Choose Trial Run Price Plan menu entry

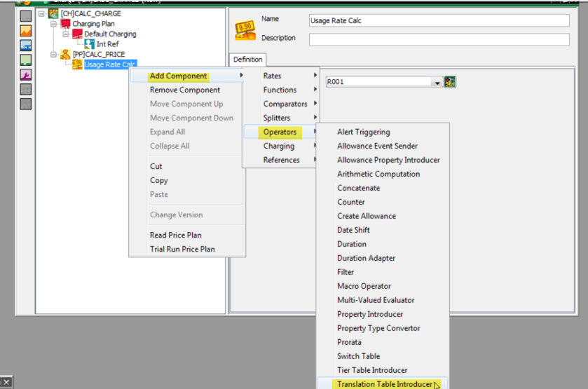coord(182,249)
